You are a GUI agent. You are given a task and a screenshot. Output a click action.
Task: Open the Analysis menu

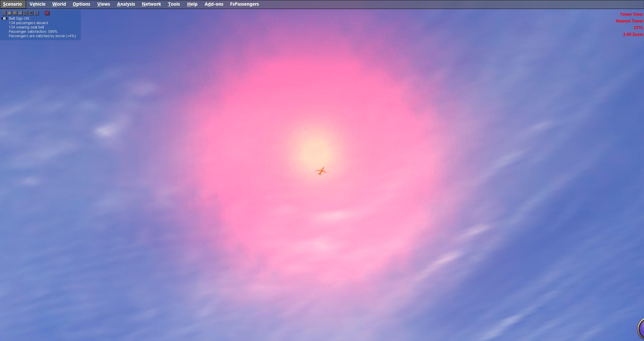(x=126, y=4)
